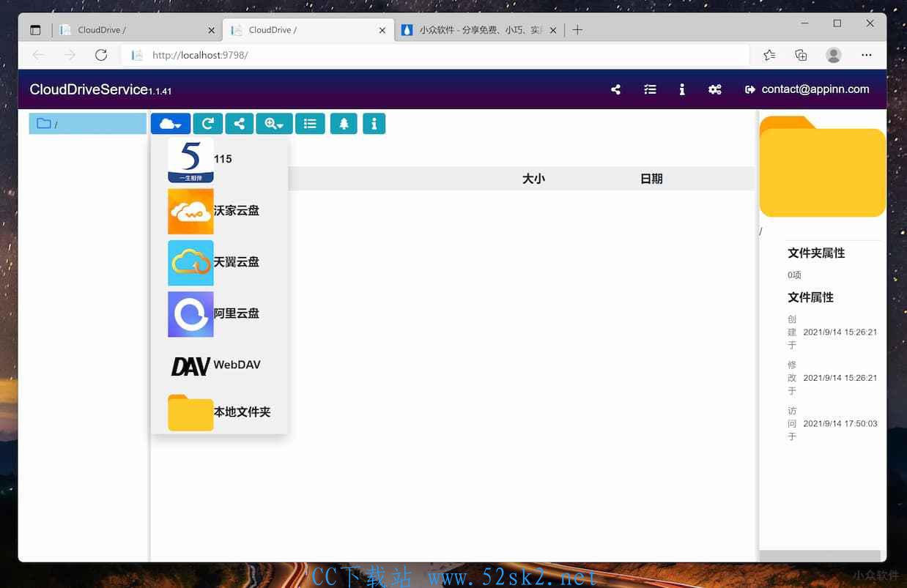Click the header info icon

[x=682, y=89]
